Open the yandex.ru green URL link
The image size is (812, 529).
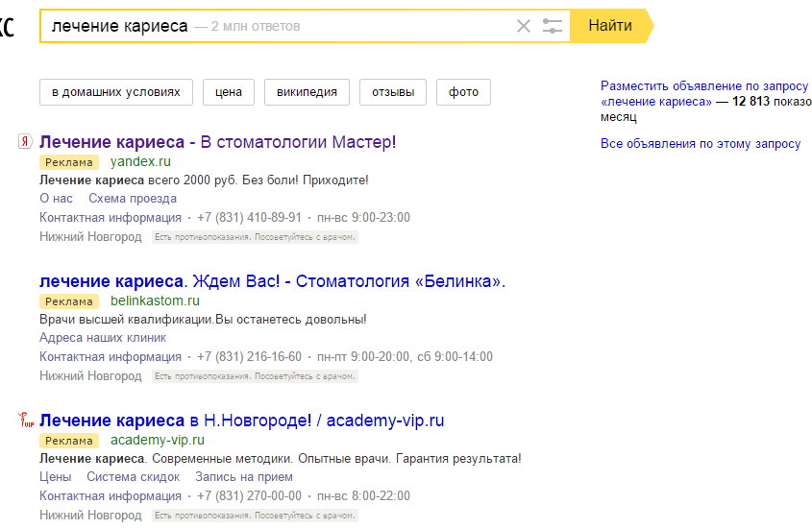tap(140, 161)
